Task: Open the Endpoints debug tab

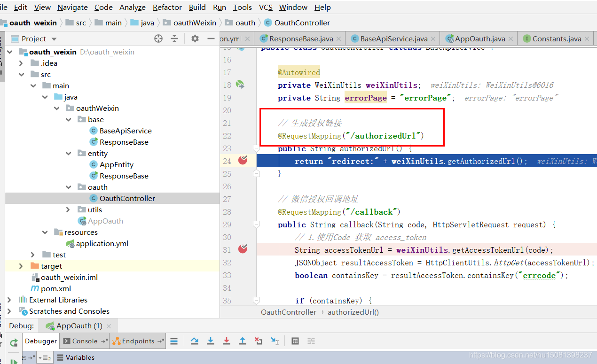Action: [x=138, y=341]
